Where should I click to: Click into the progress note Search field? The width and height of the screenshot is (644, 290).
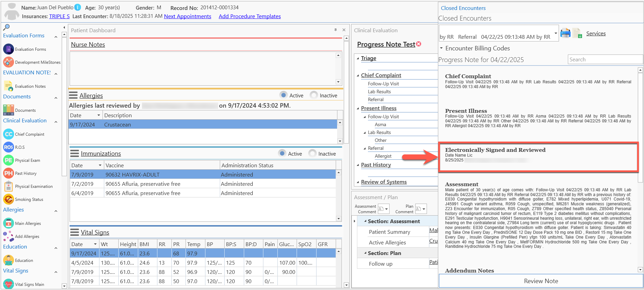click(x=605, y=59)
